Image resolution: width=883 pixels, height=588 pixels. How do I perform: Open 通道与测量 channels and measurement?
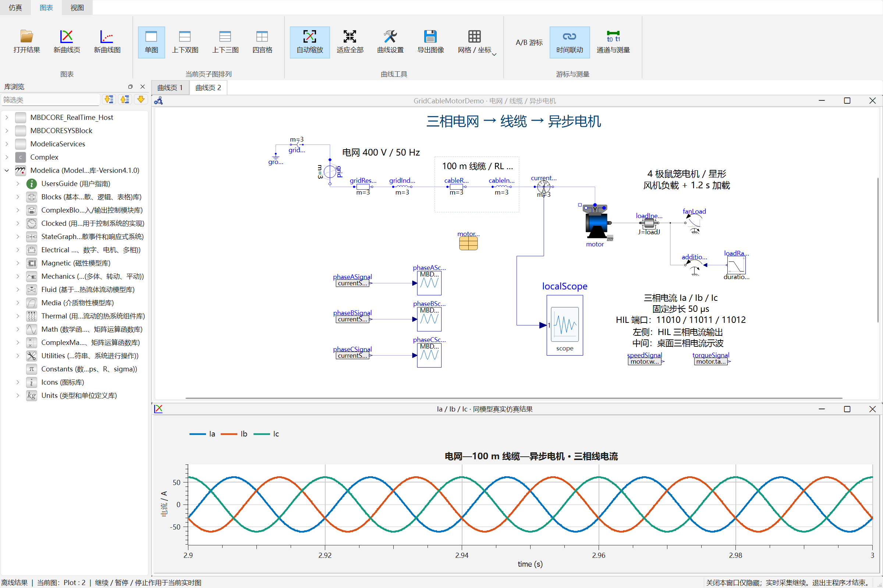point(613,42)
